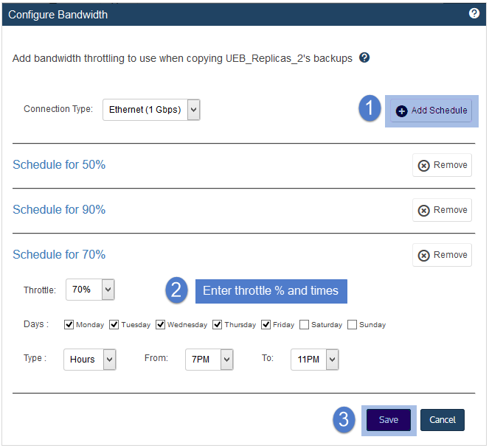
Task: Cancel the bandwidth configuration dialog
Action: [443, 420]
